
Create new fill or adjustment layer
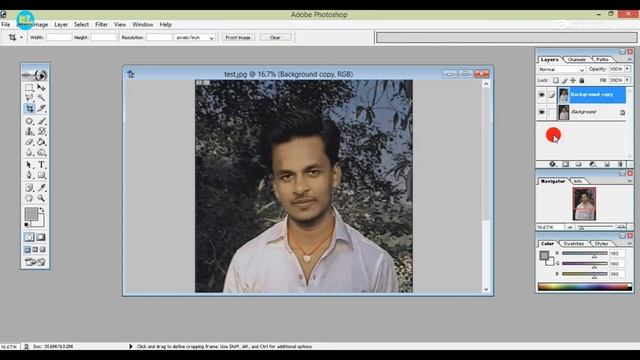click(593, 164)
